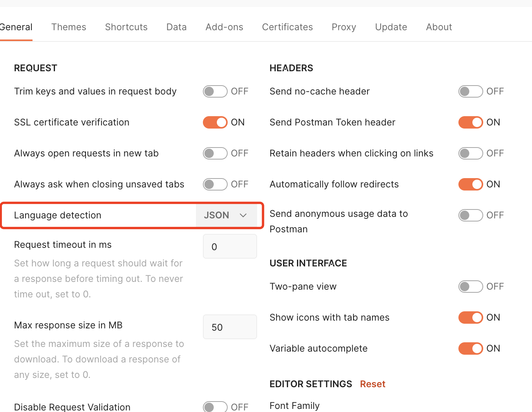The width and height of the screenshot is (532, 412).
Task: Disable Automatically follow redirects
Action: [x=470, y=184]
